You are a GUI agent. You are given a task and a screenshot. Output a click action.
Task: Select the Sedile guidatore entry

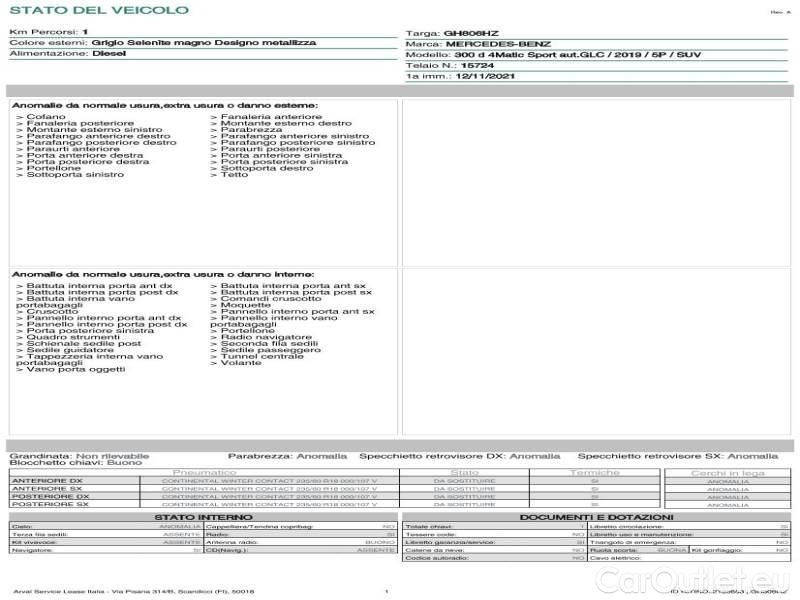(x=70, y=350)
